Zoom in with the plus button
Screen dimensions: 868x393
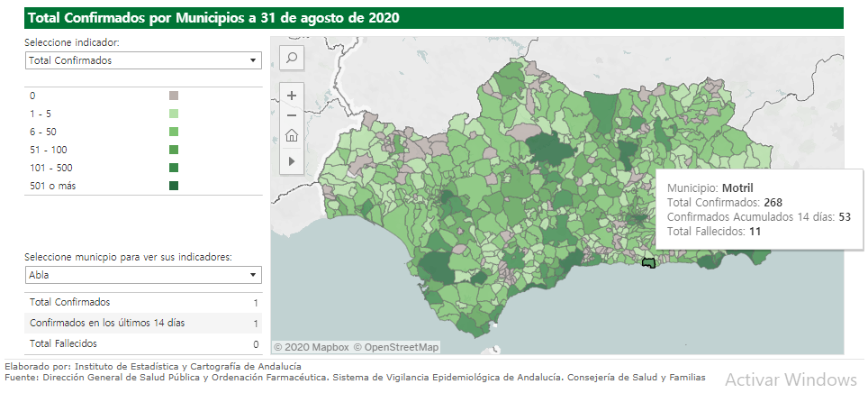pyautogui.click(x=292, y=95)
